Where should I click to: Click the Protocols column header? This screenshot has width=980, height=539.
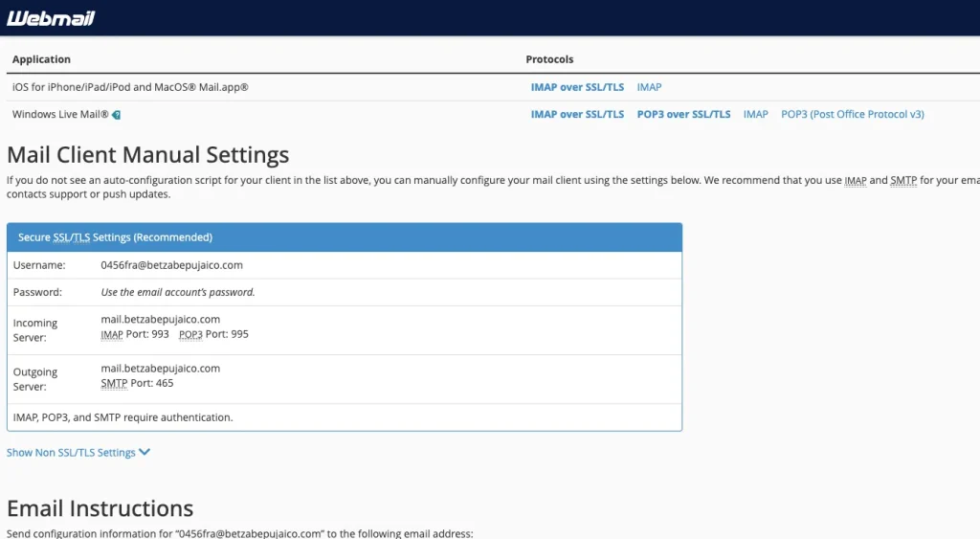(548, 59)
